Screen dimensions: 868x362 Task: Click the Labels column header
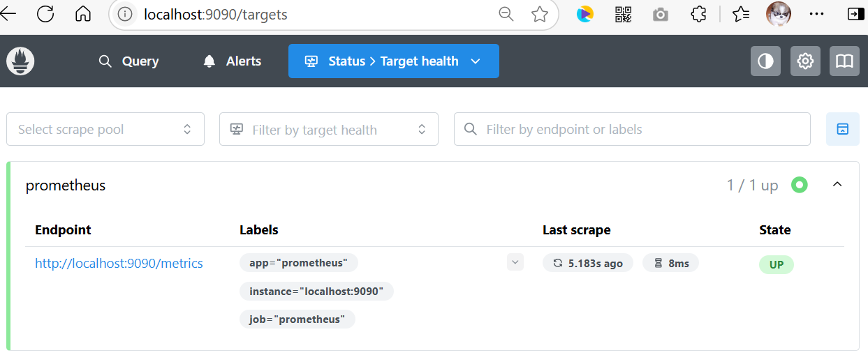[259, 229]
